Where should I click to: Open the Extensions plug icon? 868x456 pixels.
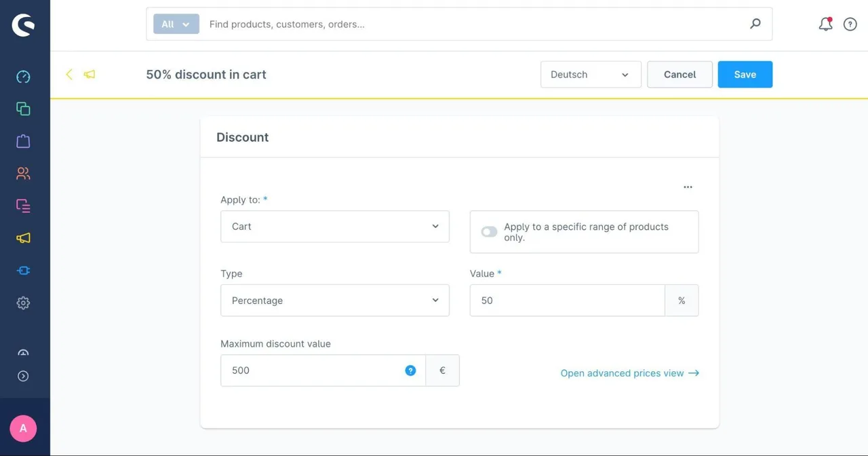pyautogui.click(x=23, y=271)
